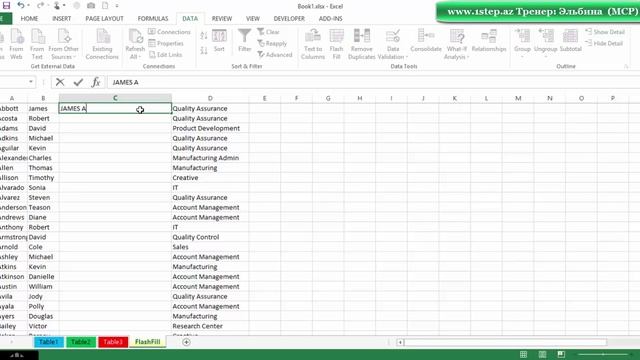Click Relationships icon
Viewport: 640px width, 360px height.
click(489, 41)
